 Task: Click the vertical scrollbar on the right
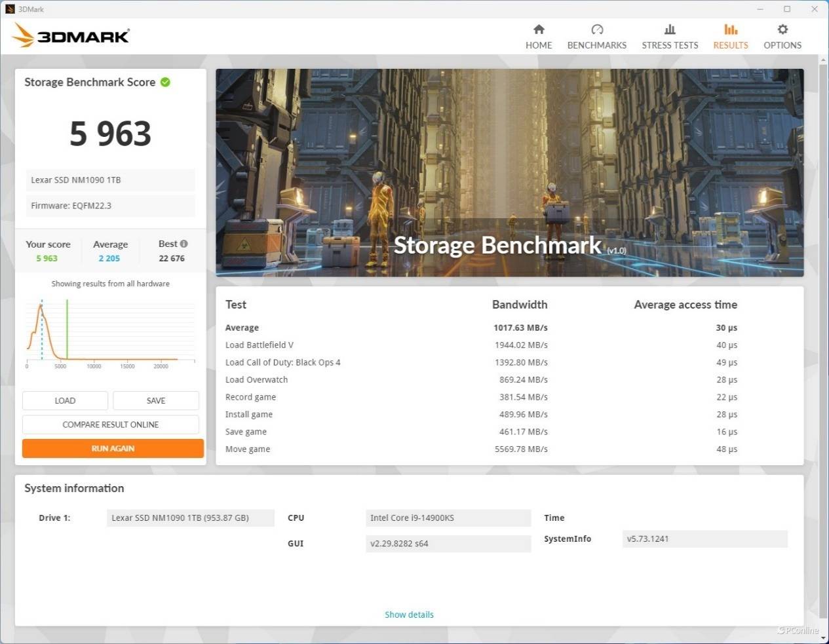823,341
